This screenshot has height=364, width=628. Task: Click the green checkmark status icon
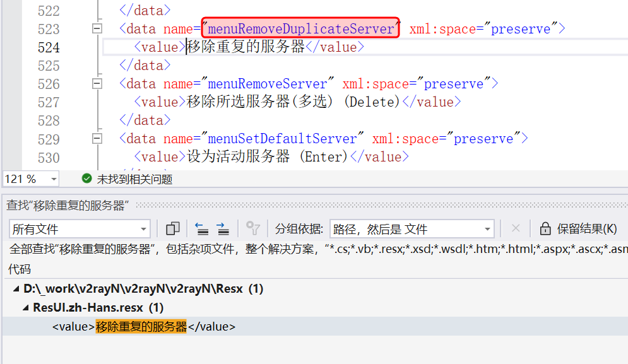tap(87, 179)
